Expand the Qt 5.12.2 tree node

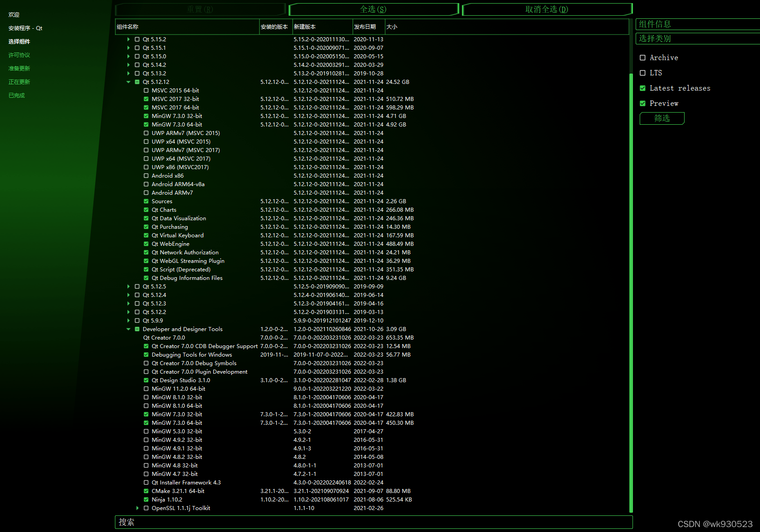tap(128, 312)
